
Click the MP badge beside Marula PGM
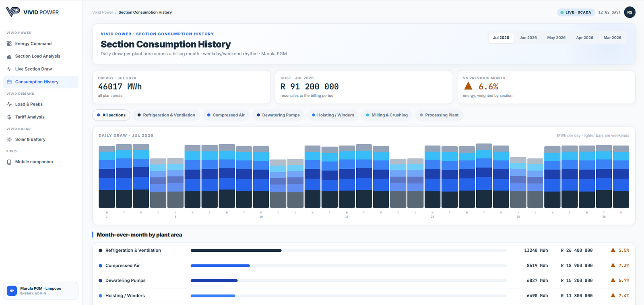pos(12,290)
